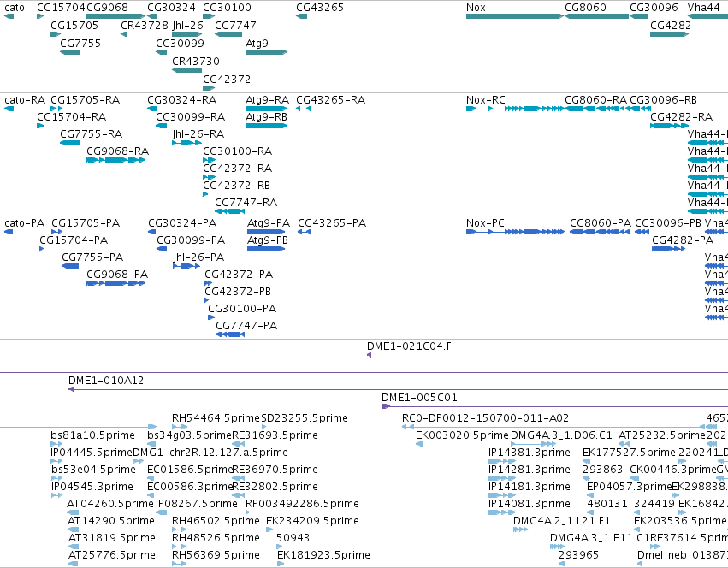Open the AT25776.5prime EST label
The height and width of the screenshot is (568, 728).
[x=112, y=555]
